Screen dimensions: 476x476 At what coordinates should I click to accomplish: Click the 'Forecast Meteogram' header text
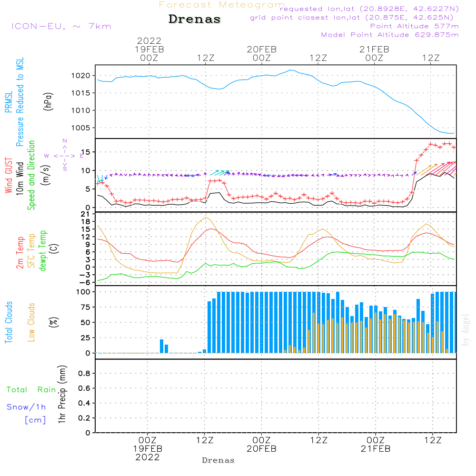click(222, 5)
